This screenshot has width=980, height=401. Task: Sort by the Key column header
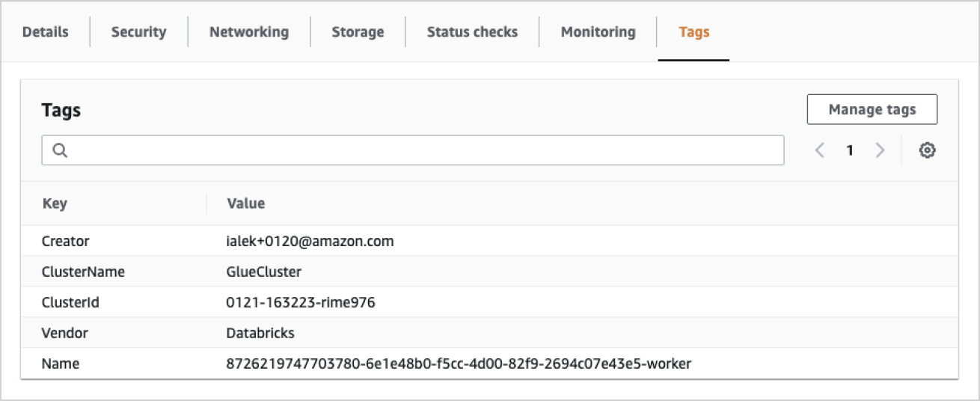tap(55, 203)
